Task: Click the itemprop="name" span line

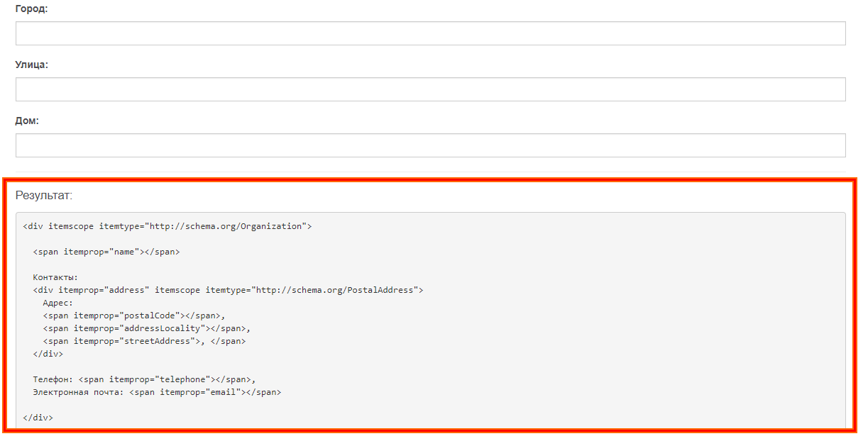Action: point(106,252)
